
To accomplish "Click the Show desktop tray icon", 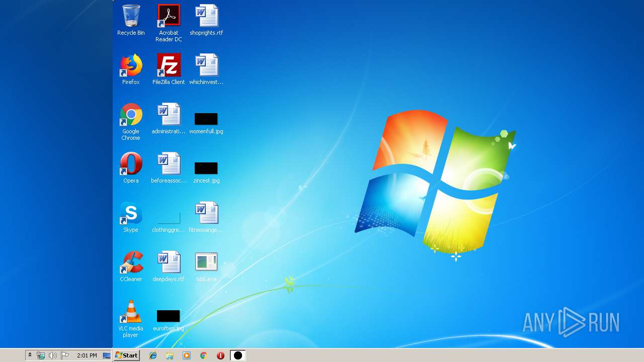I will click(107, 355).
